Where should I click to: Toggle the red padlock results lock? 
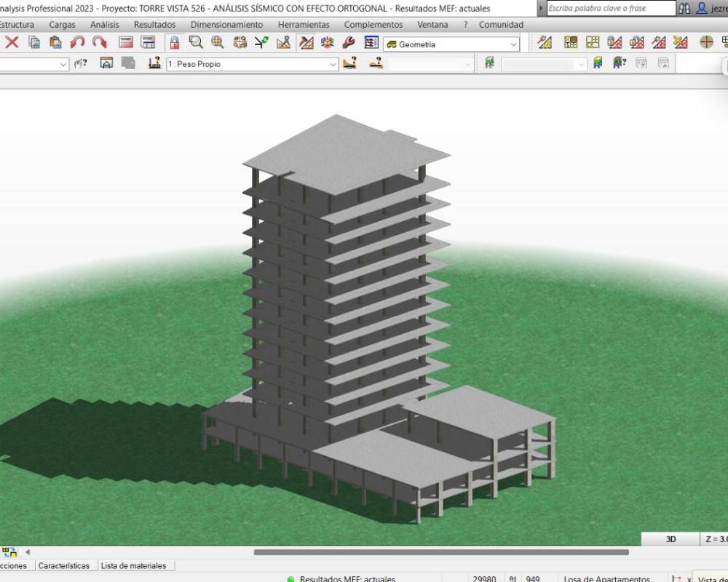(175, 43)
